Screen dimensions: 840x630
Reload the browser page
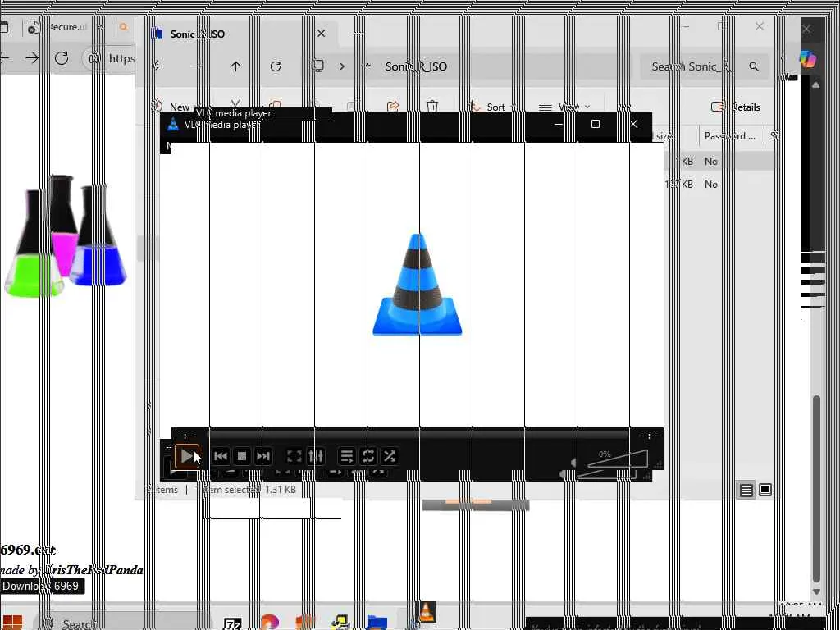point(61,58)
